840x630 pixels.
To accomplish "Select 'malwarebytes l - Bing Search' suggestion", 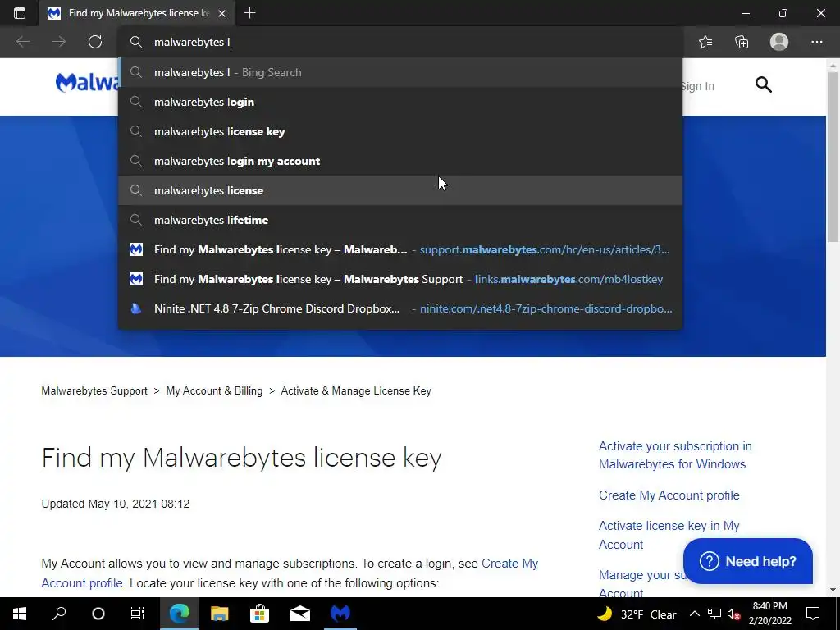I will coord(400,72).
